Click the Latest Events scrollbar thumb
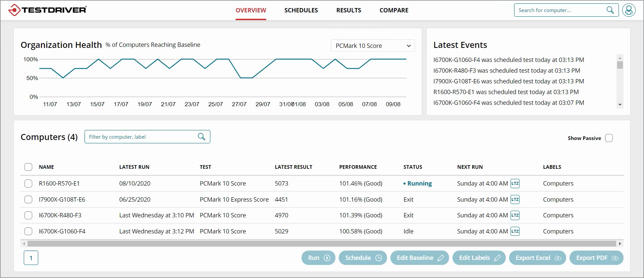644x278 pixels. click(x=620, y=65)
